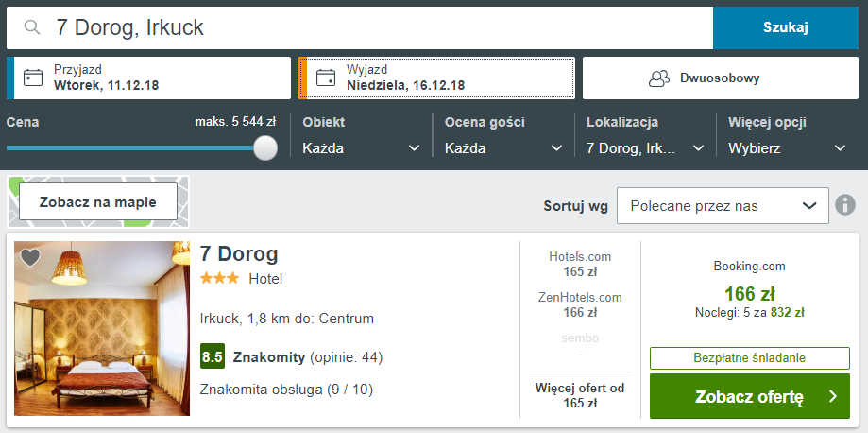Open Przyjazd date Wtorek, 11.12.18

148,78
